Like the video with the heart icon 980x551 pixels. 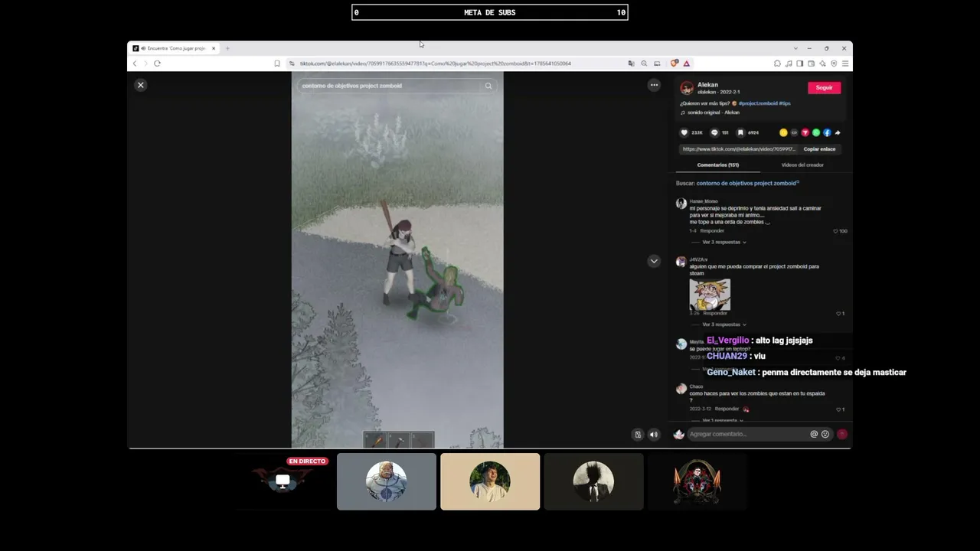pyautogui.click(x=684, y=132)
